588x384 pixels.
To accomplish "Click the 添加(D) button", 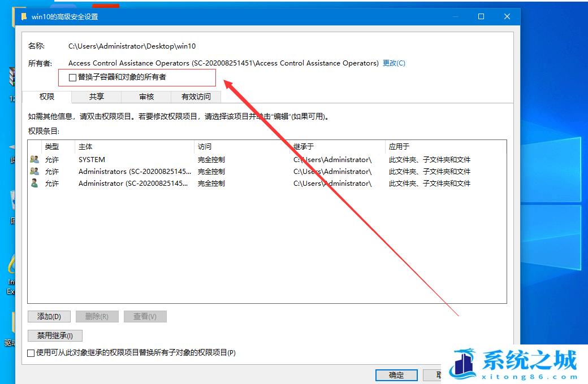I will click(49, 317).
